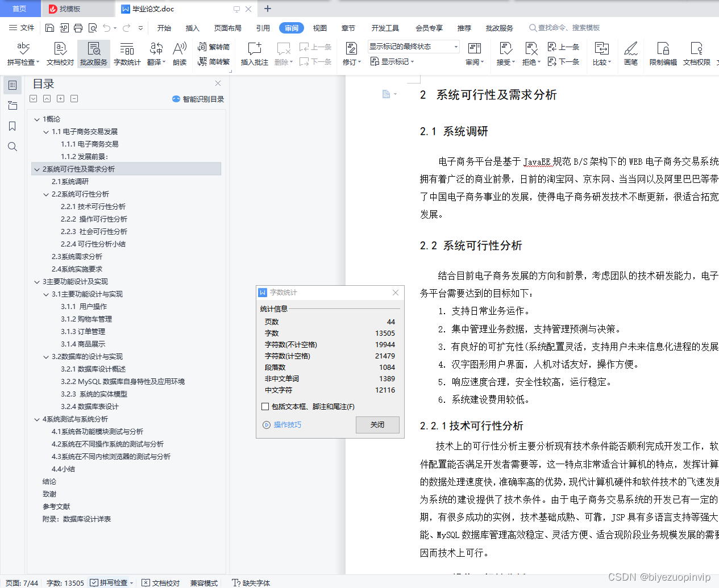Select 4.4小结 in the outline
The height and width of the screenshot is (588, 719).
click(x=63, y=469)
